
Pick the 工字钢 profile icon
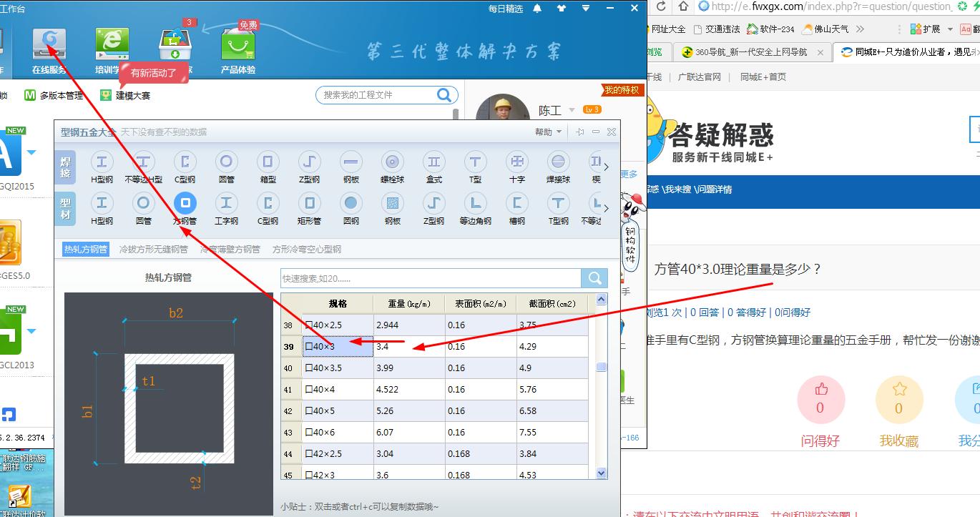coord(227,203)
